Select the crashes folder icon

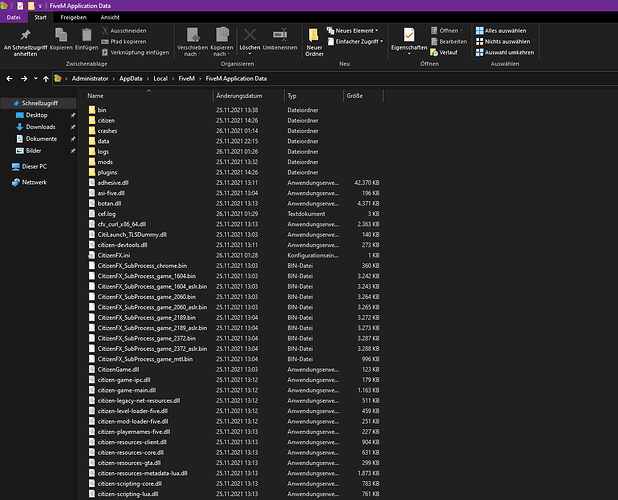point(92,131)
